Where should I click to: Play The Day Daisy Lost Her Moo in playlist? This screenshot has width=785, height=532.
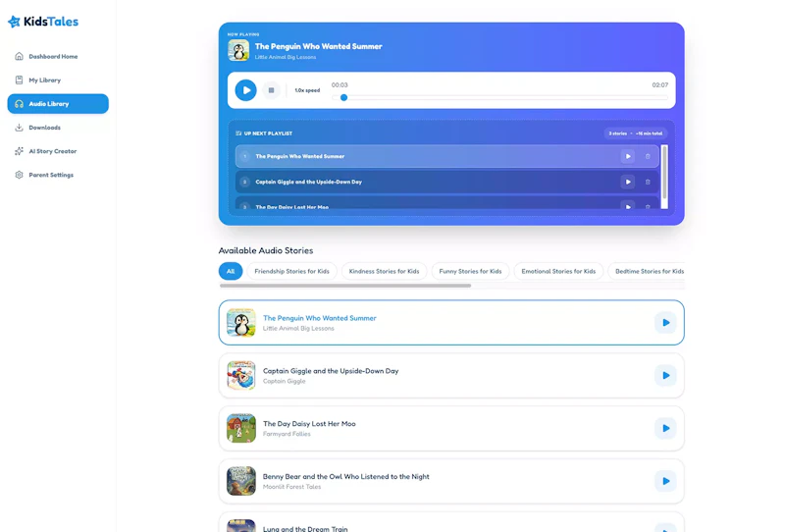click(x=628, y=206)
